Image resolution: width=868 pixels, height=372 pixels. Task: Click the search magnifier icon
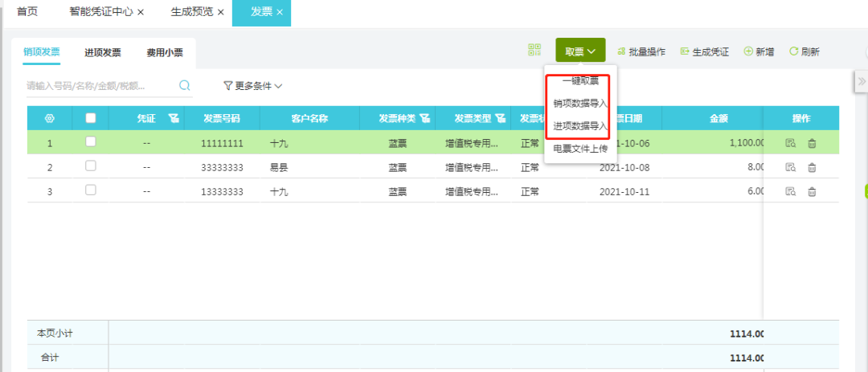click(x=185, y=85)
